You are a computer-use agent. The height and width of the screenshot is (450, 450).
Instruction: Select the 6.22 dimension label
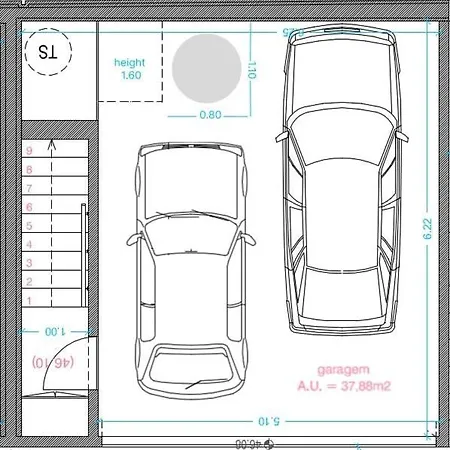click(427, 229)
